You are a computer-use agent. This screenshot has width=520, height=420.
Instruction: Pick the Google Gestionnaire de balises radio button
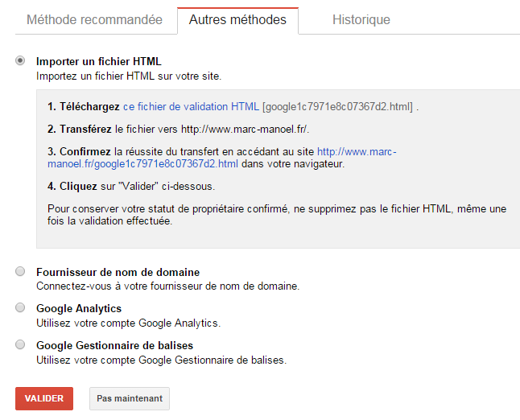[x=20, y=345]
